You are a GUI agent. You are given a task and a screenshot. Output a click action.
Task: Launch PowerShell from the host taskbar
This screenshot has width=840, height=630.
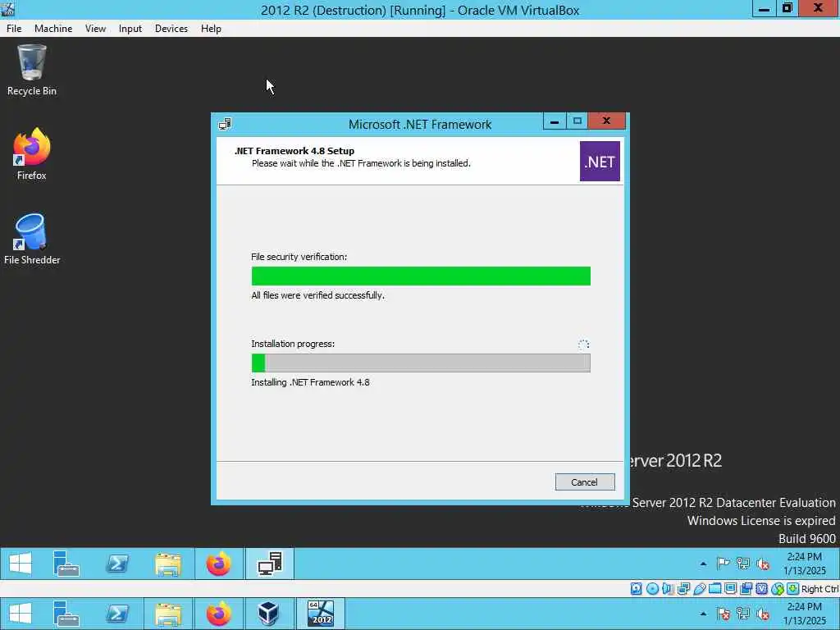coord(117,614)
